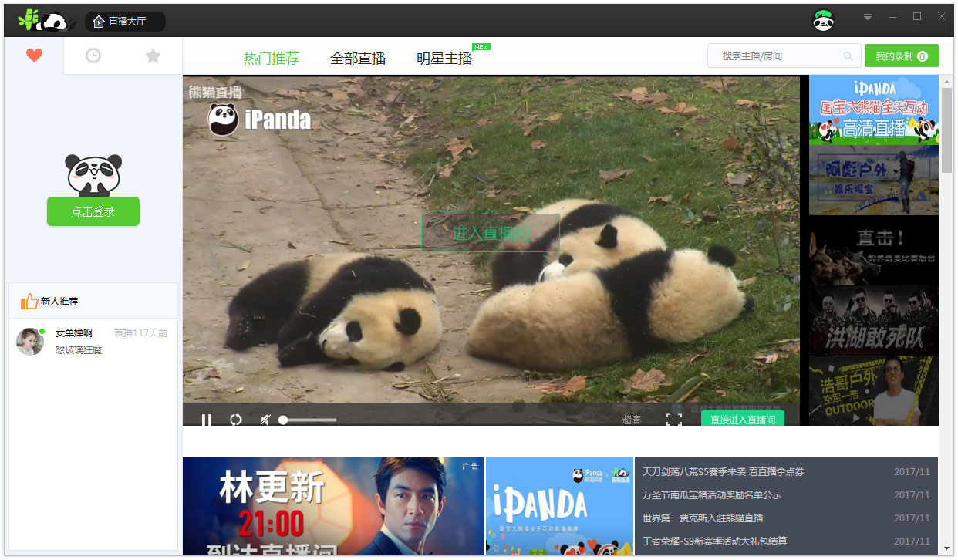Refresh the video stream with the reload icon

pyautogui.click(x=236, y=420)
